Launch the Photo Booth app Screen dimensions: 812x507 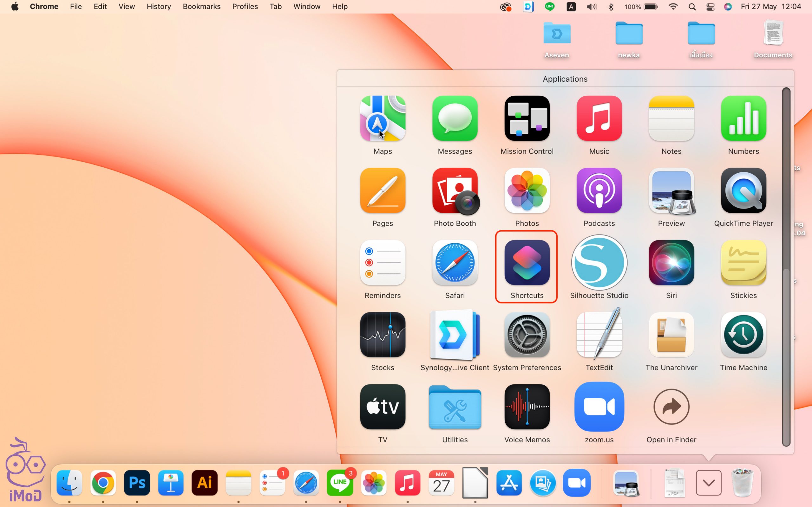(x=455, y=191)
